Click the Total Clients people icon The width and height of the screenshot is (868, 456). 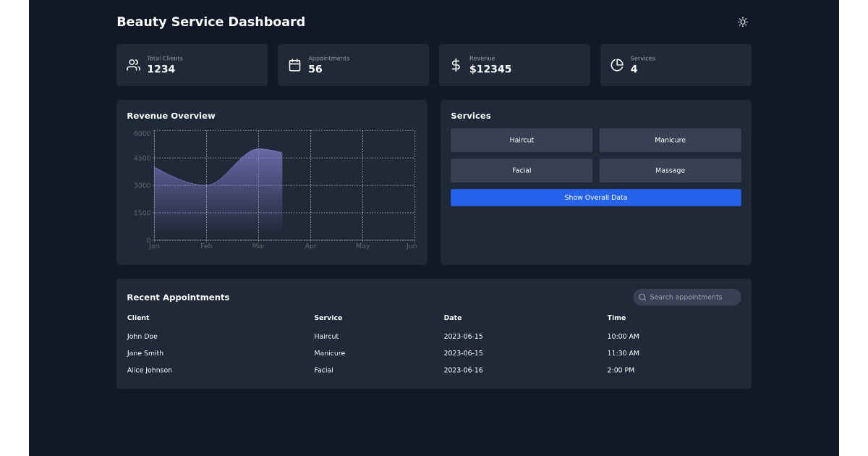[x=133, y=64]
